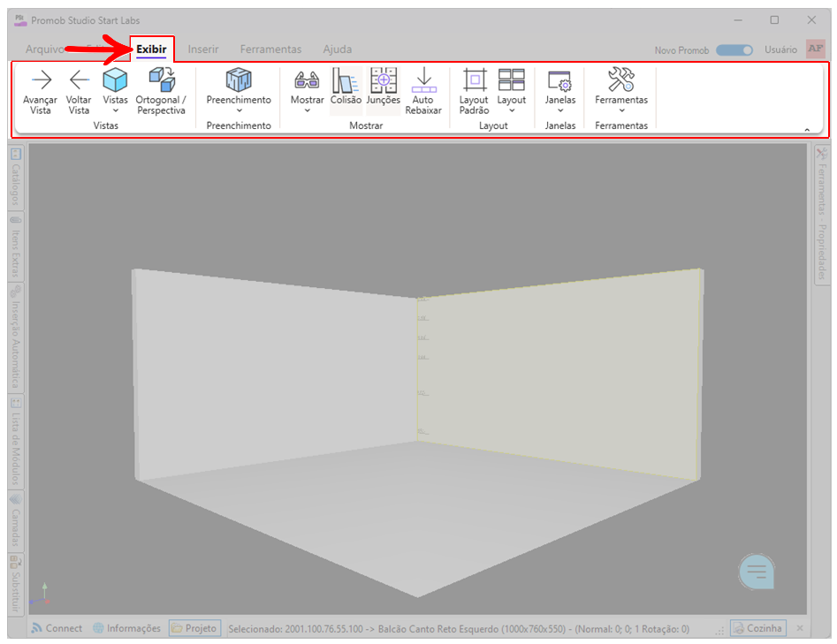This screenshot has height=644, width=837.
Task: Open the Camadas side panel
Action: click(x=16, y=520)
